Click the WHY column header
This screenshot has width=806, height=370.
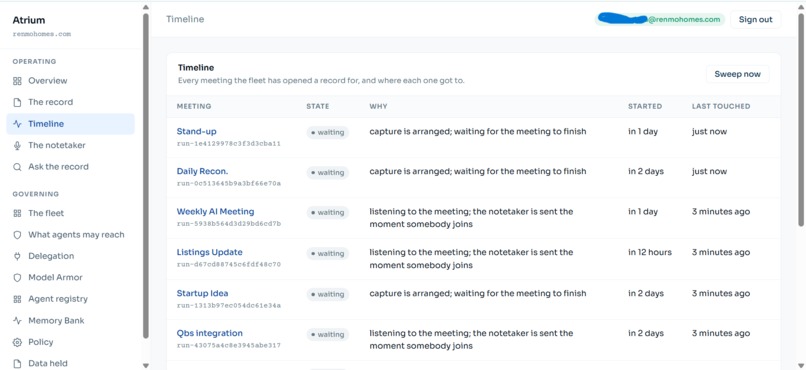(x=378, y=106)
